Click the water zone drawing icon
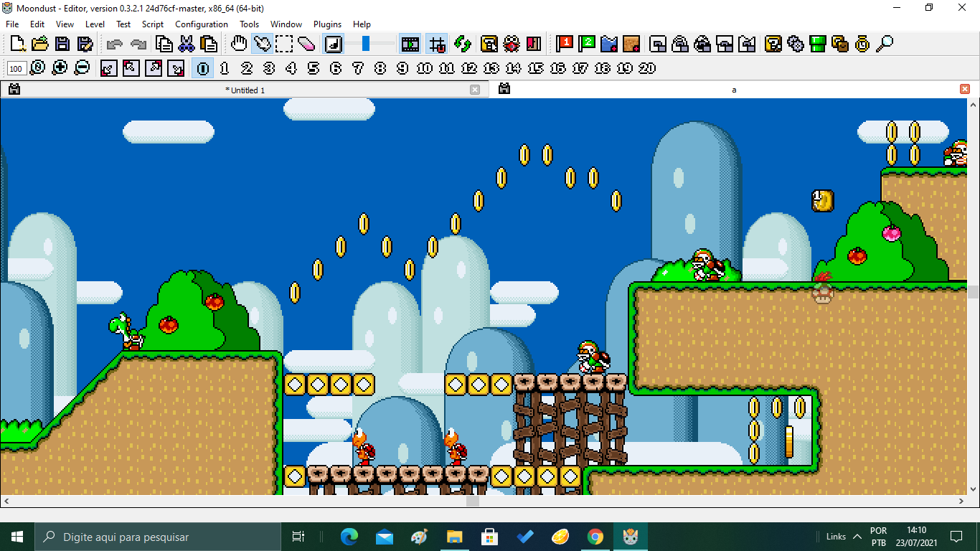Image resolution: width=980 pixels, height=551 pixels. pos(609,44)
